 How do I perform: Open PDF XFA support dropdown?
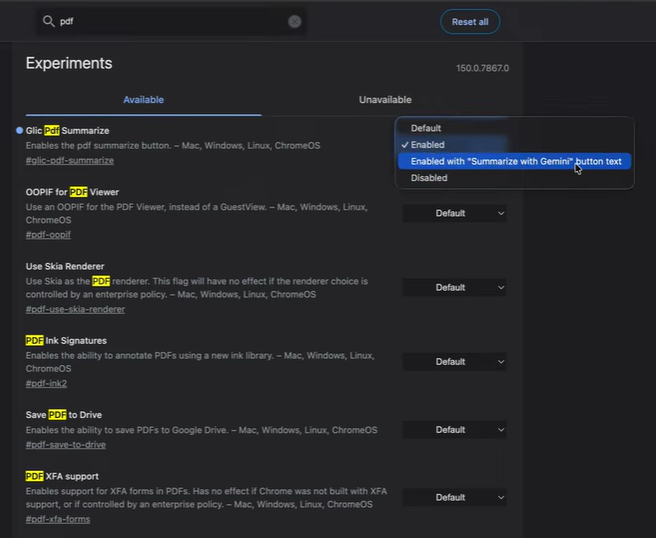(x=454, y=497)
